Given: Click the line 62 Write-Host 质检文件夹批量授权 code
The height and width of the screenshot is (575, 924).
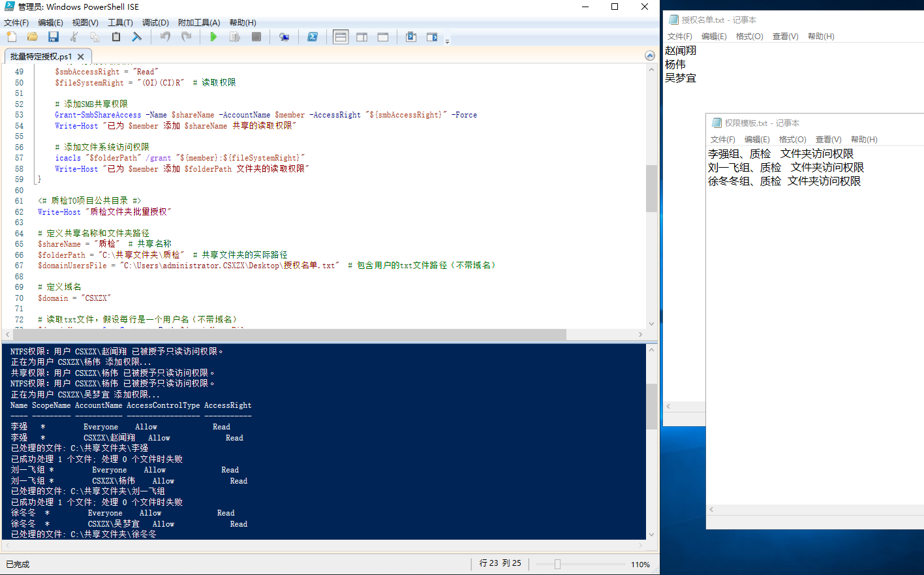Looking at the screenshot, I should [104, 211].
